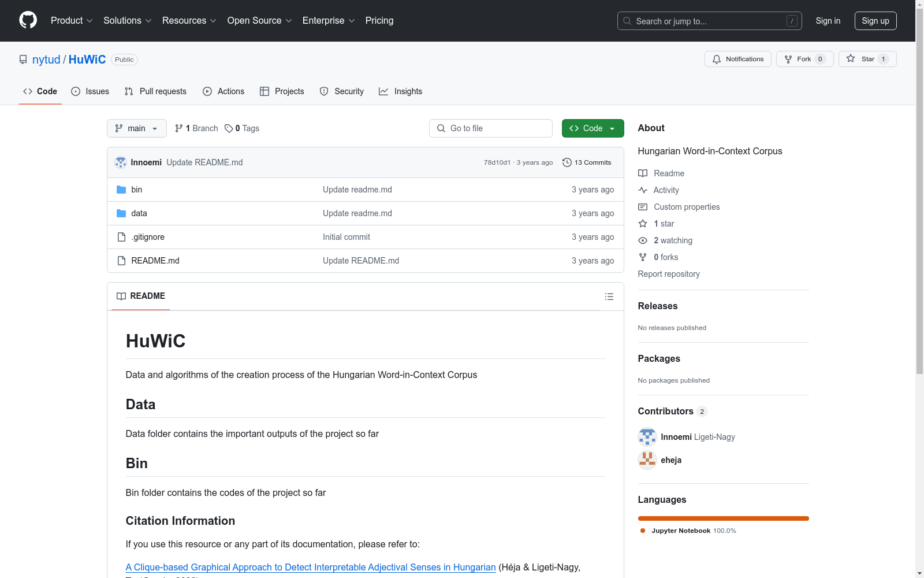Click the star icon beside 1 star
The height and width of the screenshot is (578, 924).
click(x=643, y=224)
